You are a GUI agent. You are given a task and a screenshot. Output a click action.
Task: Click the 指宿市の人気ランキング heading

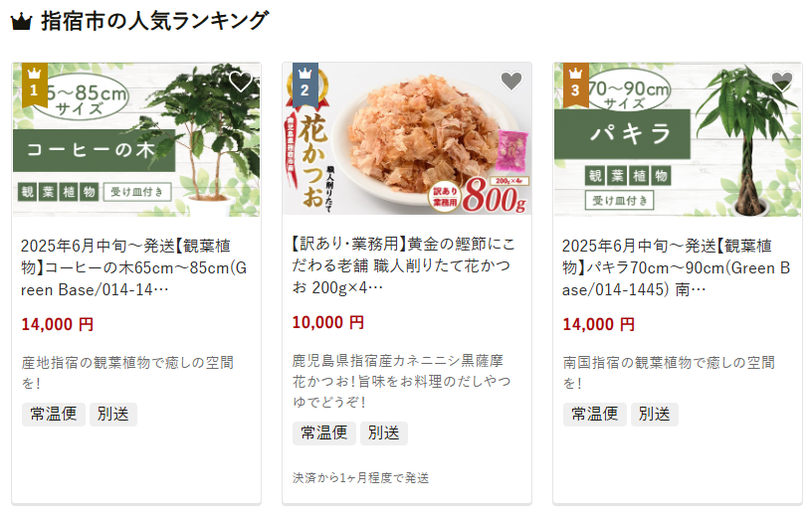click(154, 21)
